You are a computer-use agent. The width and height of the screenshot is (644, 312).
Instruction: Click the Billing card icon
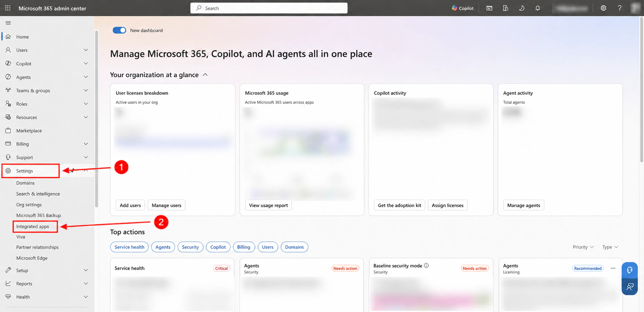(x=8, y=144)
